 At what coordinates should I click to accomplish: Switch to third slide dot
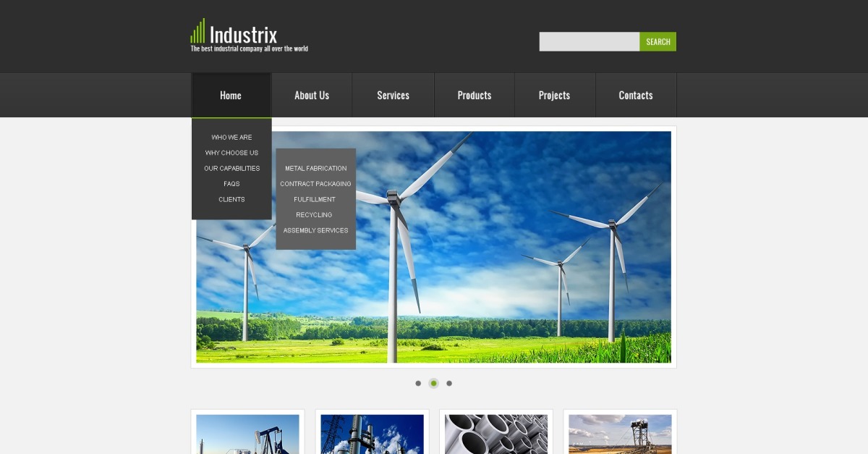point(449,383)
